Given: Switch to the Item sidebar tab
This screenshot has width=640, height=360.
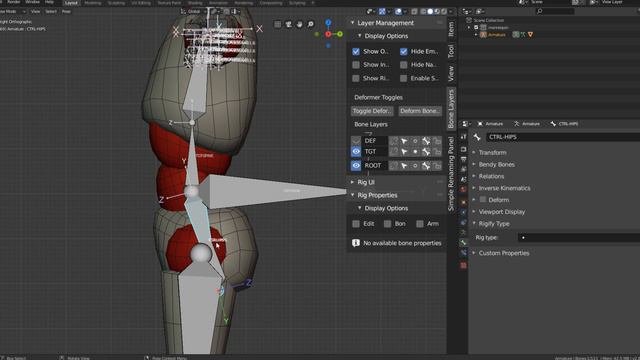Looking at the screenshot, I should coord(451,29).
